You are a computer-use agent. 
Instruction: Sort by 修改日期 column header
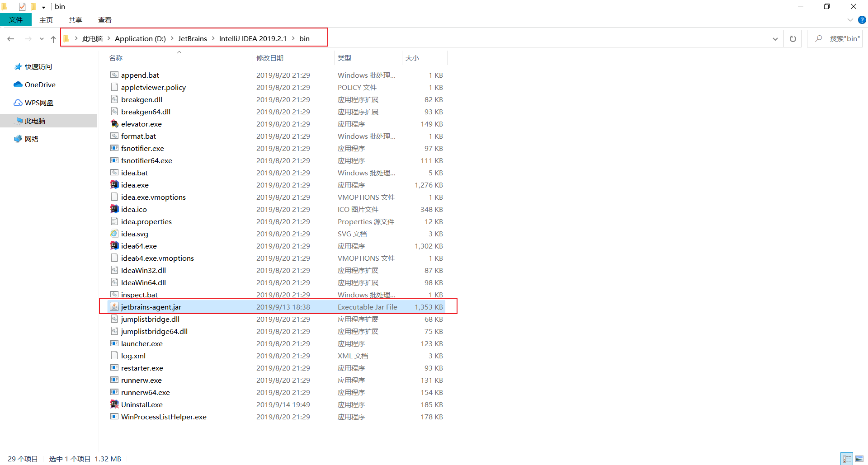coord(270,58)
